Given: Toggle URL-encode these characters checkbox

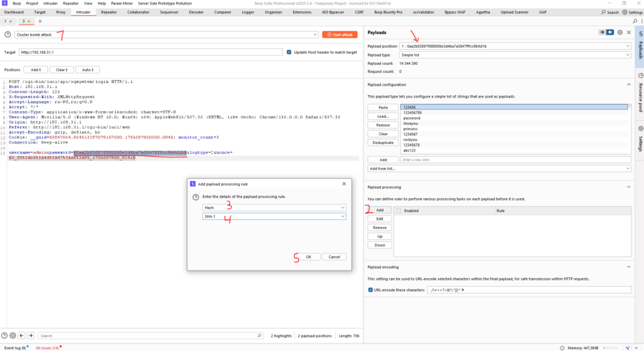Looking at the screenshot, I should pos(370,290).
